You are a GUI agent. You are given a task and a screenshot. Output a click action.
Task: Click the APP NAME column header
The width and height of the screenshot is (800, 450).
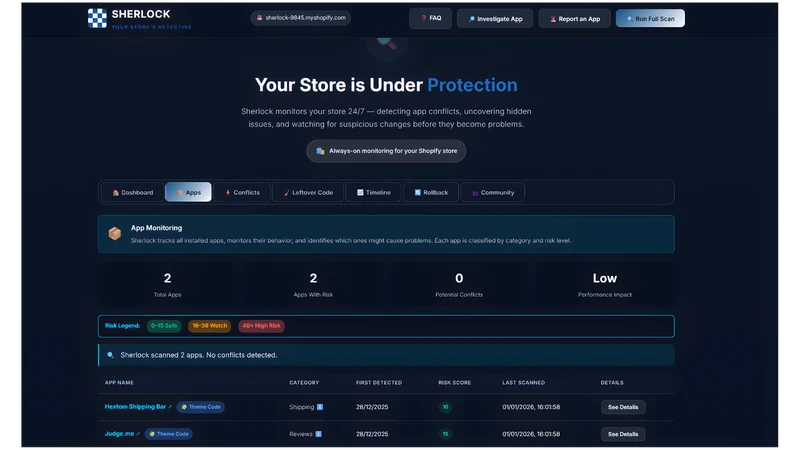(119, 383)
